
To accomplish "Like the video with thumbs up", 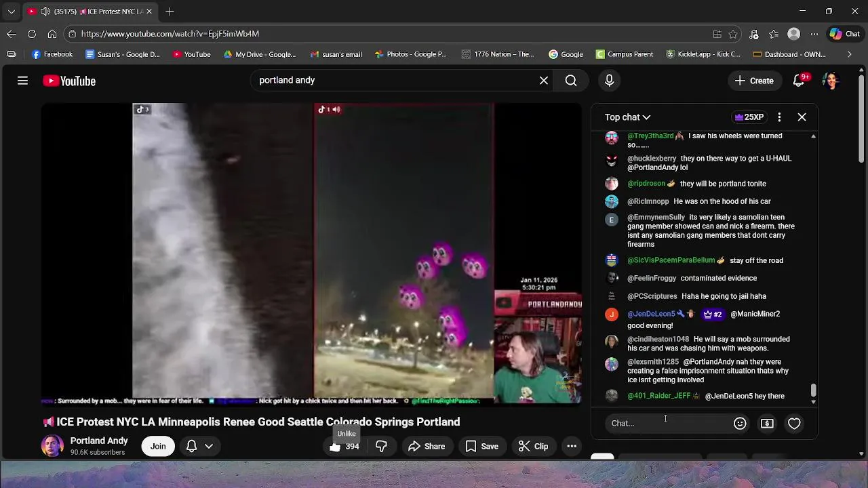I will pyautogui.click(x=344, y=446).
